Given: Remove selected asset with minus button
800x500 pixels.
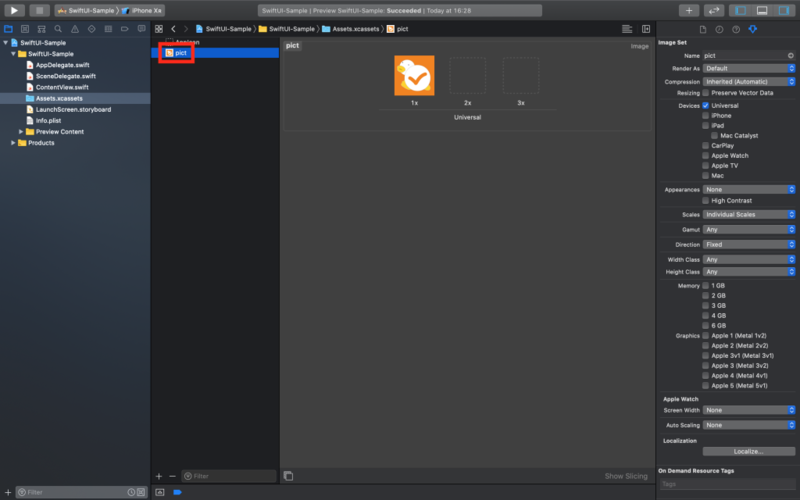Looking at the screenshot, I should click(172, 476).
